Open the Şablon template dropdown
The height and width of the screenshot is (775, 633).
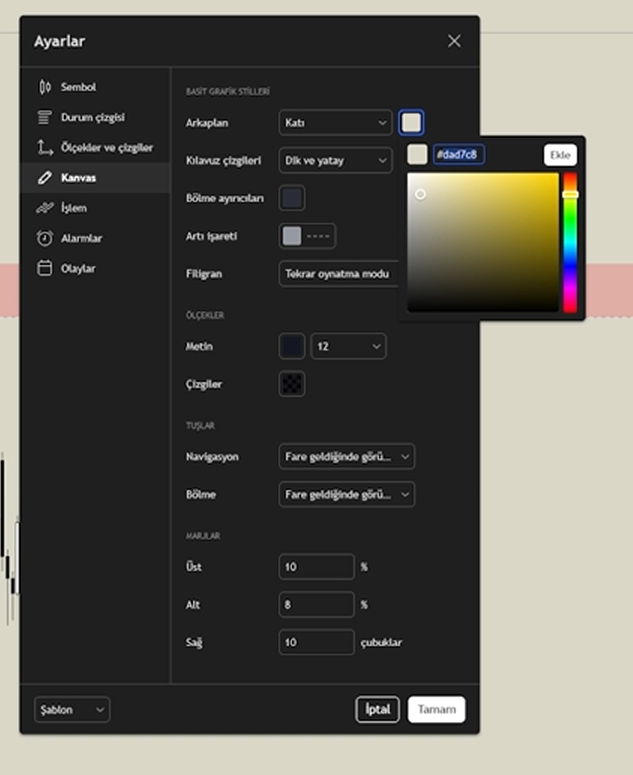point(72,710)
